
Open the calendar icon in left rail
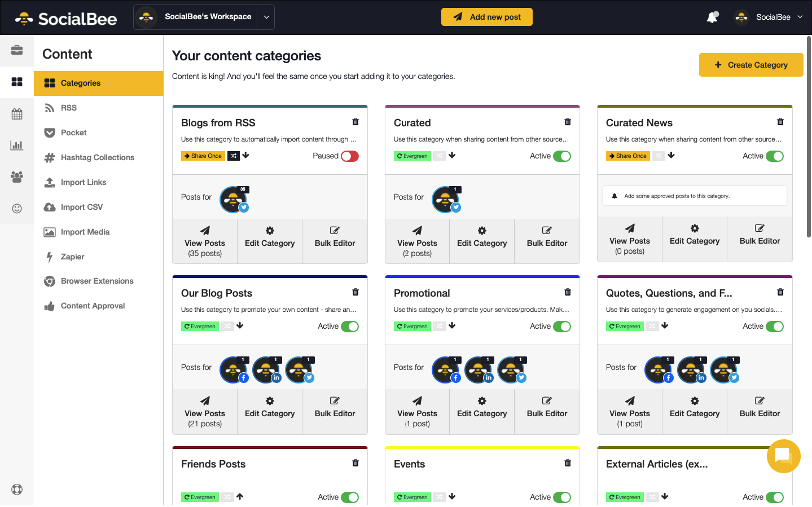(x=17, y=114)
